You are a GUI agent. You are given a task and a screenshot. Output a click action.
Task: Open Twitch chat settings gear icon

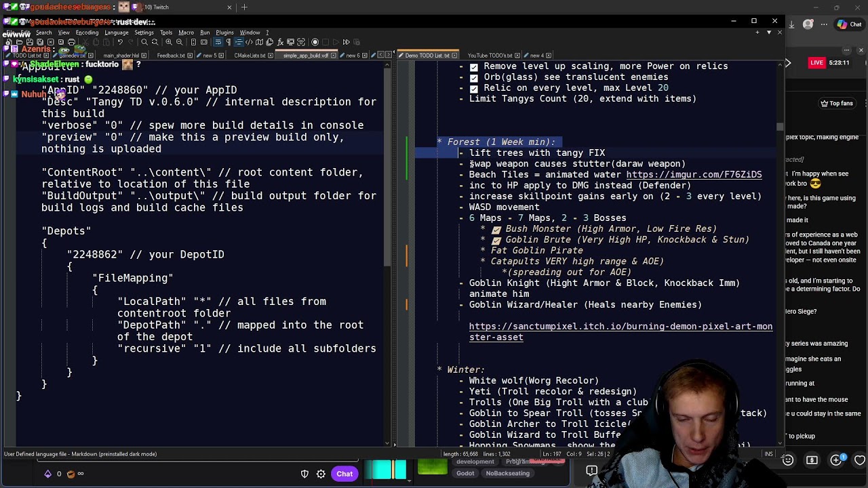coord(321,474)
